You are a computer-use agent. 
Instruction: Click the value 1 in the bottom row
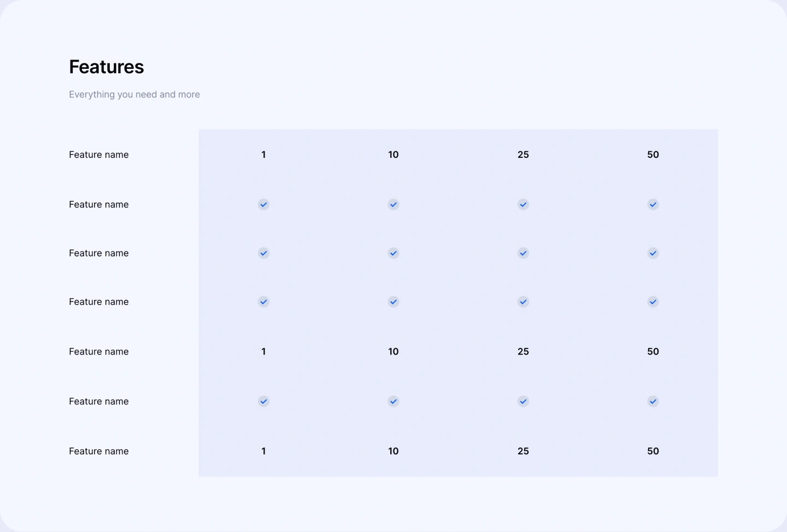(x=263, y=451)
